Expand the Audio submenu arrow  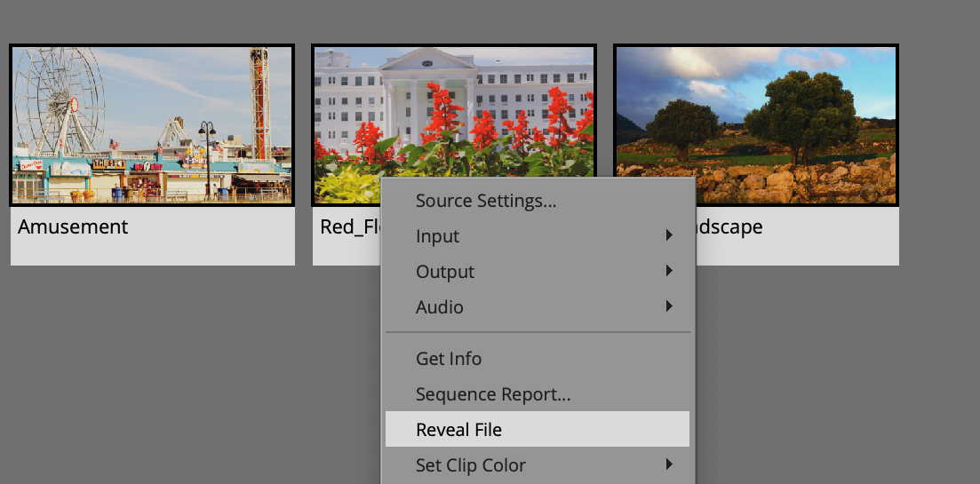(x=669, y=306)
